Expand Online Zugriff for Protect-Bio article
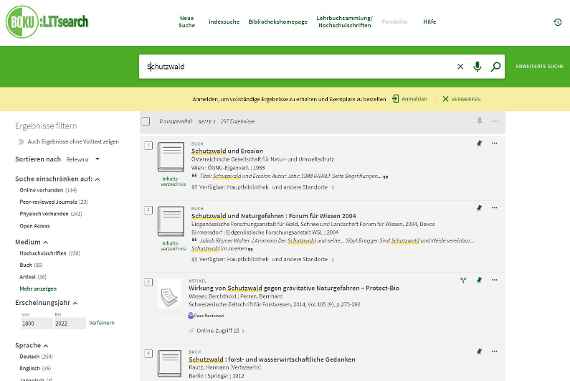Image resolution: width=570 pixels, height=381 pixels. point(217,331)
